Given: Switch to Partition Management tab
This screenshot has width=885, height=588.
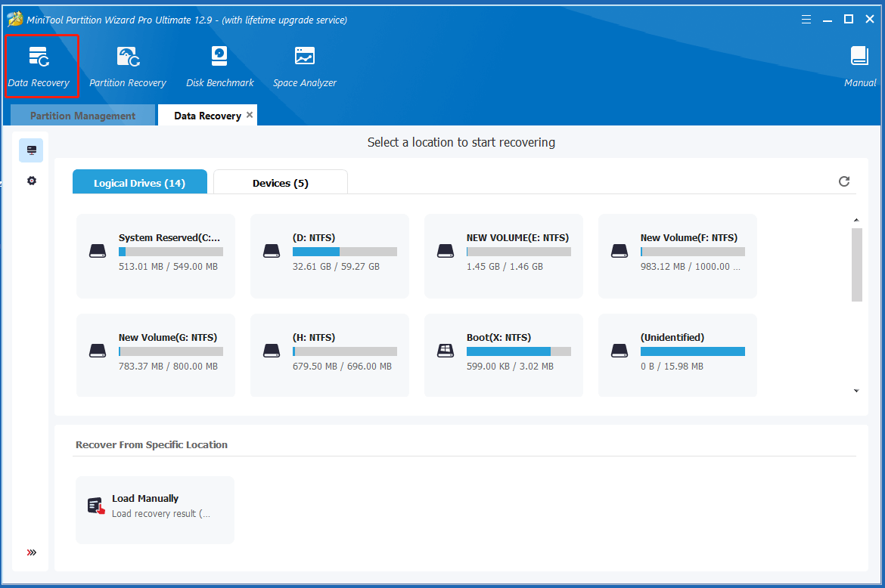Looking at the screenshot, I should click(x=83, y=116).
